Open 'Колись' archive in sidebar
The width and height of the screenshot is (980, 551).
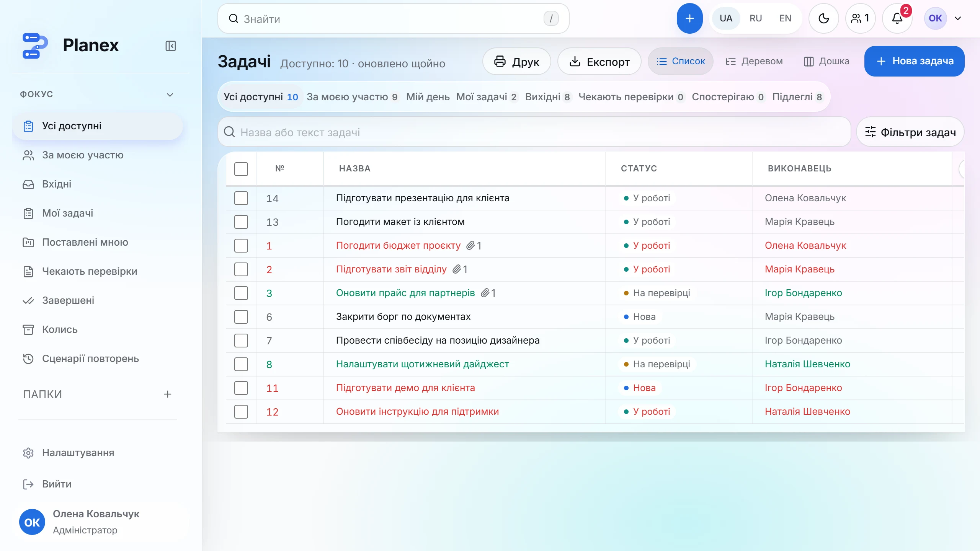tap(98, 329)
